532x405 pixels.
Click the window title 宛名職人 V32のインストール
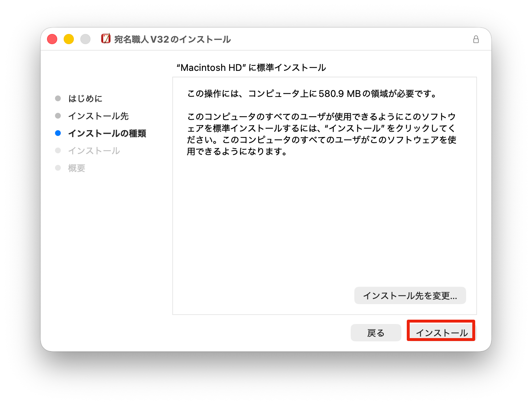pos(172,39)
